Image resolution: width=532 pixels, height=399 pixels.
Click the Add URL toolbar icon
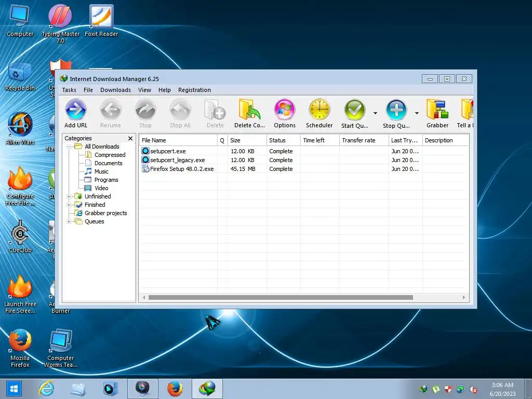(x=76, y=114)
